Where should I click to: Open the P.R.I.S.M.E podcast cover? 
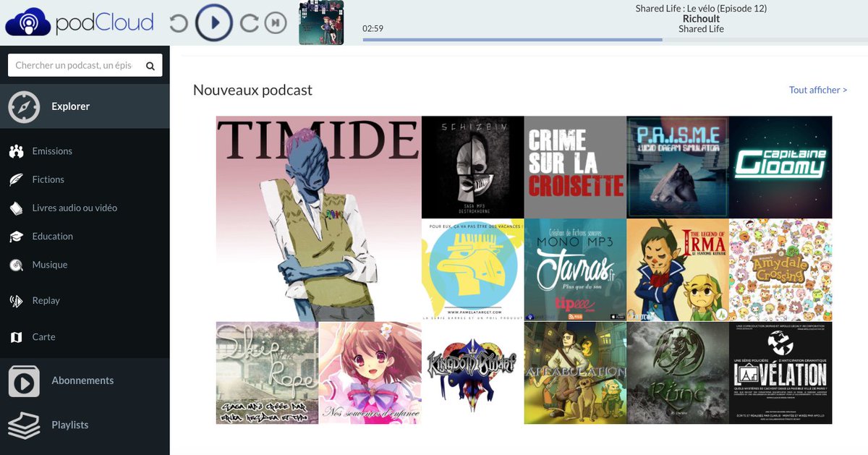[678, 167]
